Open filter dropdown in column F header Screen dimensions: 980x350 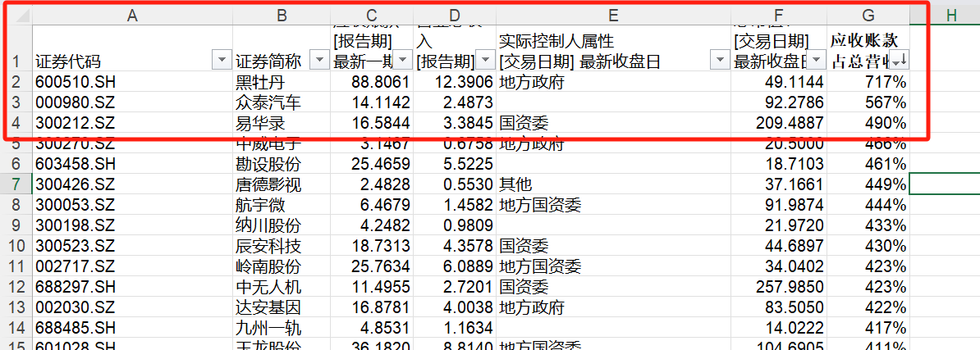pos(816,61)
